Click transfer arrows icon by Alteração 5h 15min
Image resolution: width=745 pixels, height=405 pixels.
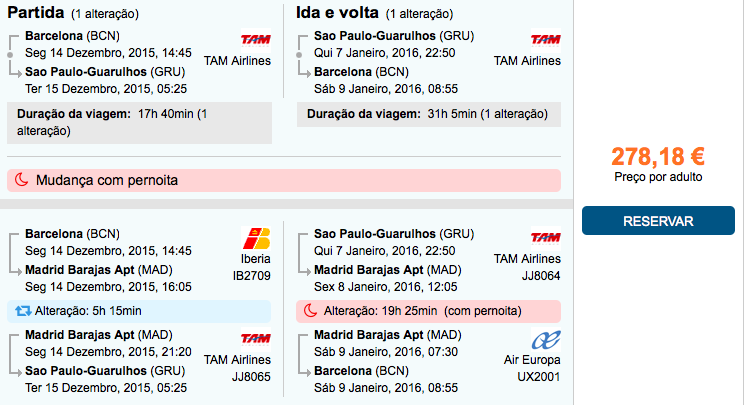(23, 311)
